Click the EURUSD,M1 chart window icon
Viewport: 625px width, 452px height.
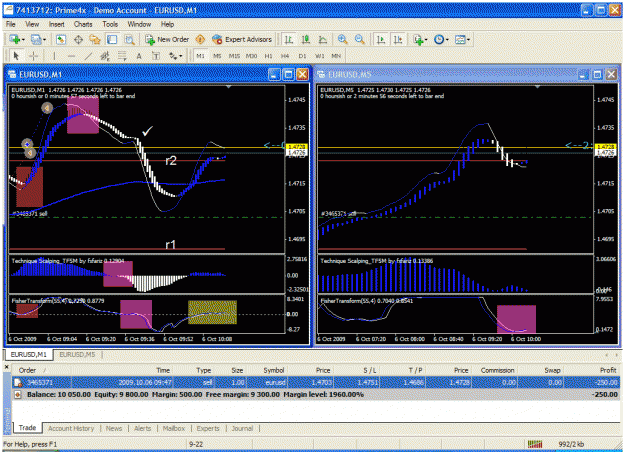12,75
